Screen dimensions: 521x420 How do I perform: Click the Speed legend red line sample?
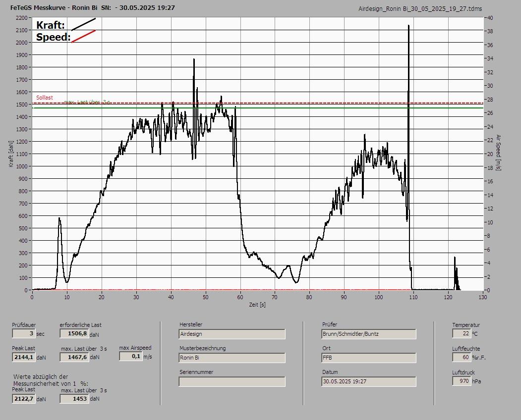click(x=83, y=36)
